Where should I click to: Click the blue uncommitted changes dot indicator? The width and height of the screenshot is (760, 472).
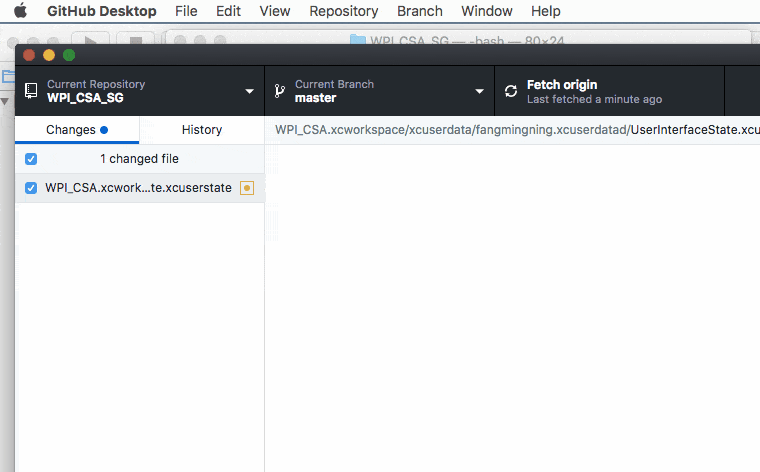click(104, 130)
